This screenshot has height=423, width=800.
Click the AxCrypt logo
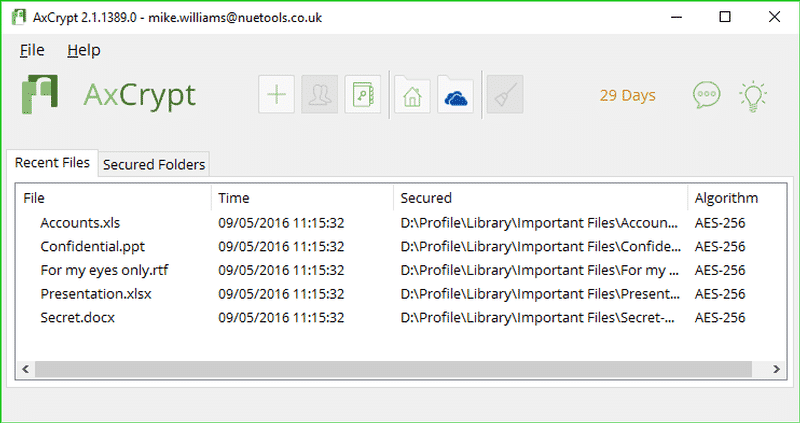[x=40, y=95]
